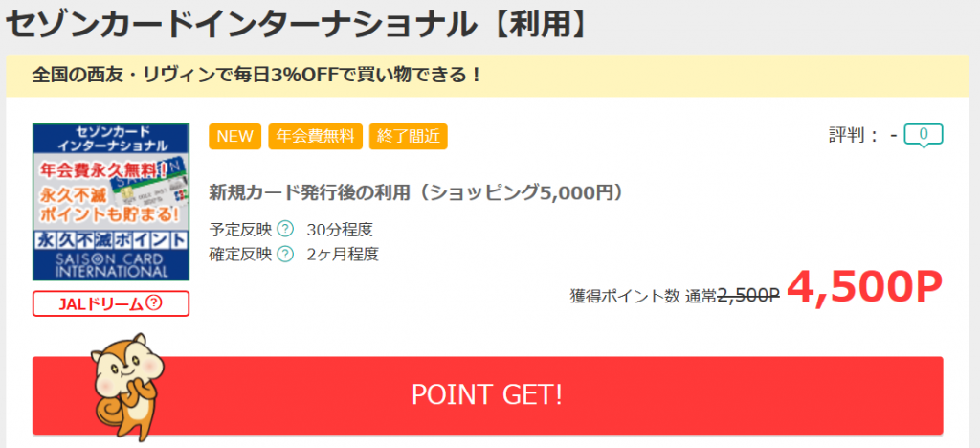Click the 獲得ポイント数 label

[624, 296]
